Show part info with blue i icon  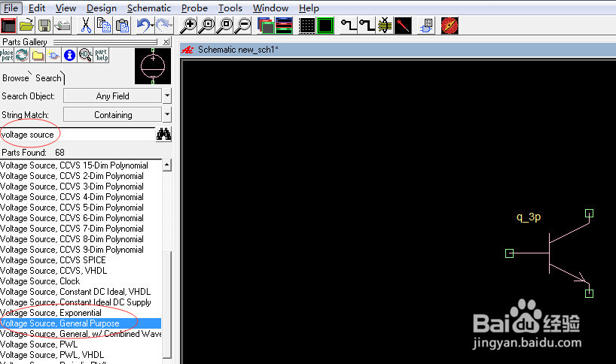pyautogui.click(x=69, y=56)
